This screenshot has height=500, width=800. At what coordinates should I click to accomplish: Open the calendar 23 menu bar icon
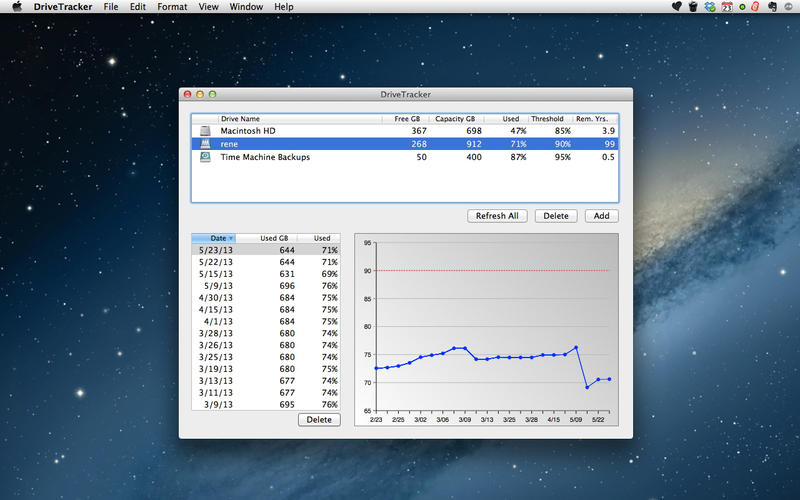tap(727, 7)
